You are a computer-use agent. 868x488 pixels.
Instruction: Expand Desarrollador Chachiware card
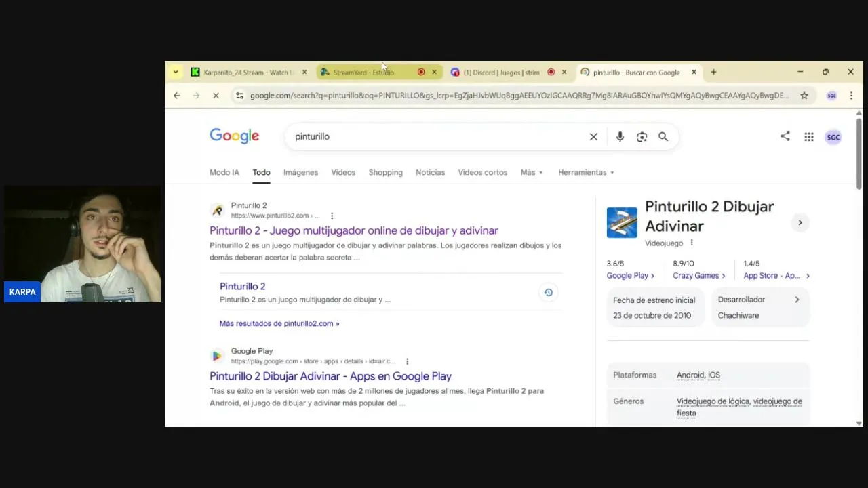click(760, 307)
